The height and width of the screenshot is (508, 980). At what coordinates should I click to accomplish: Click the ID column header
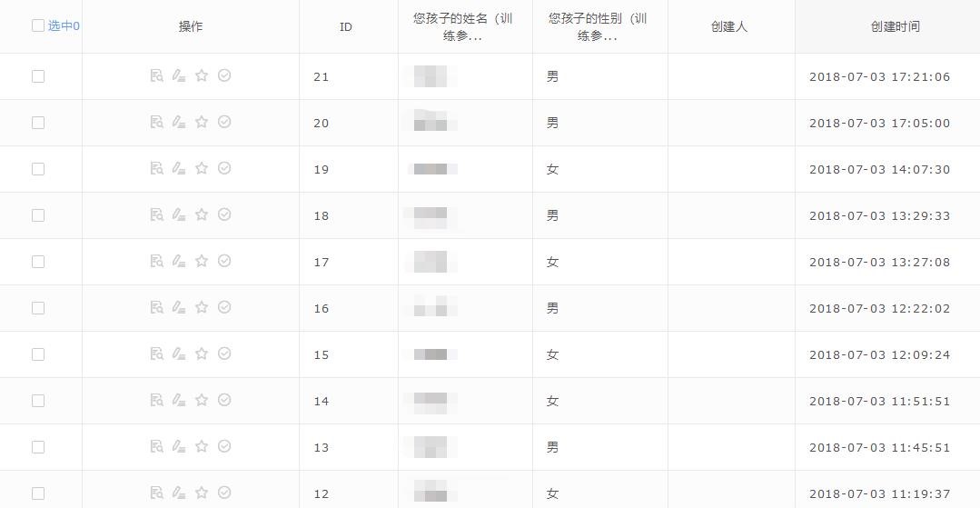tap(346, 27)
